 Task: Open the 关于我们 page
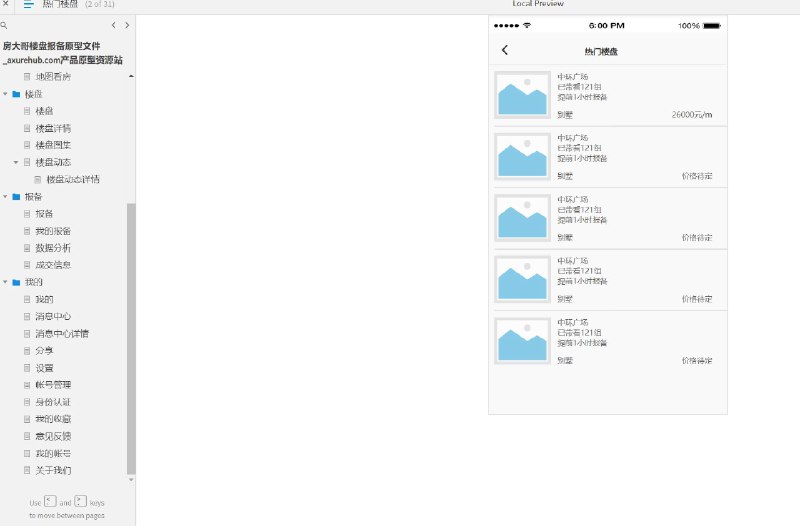[x=53, y=470]
